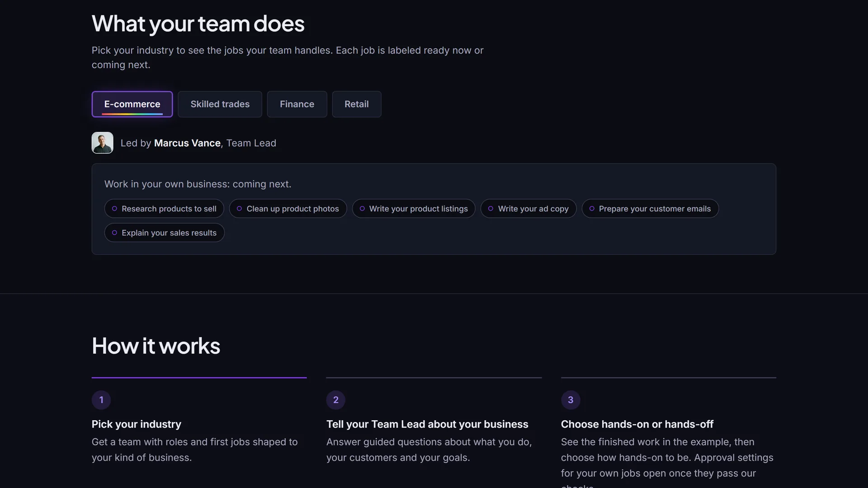
Task: Select the Write your ad copy chip
Action: 528,208
